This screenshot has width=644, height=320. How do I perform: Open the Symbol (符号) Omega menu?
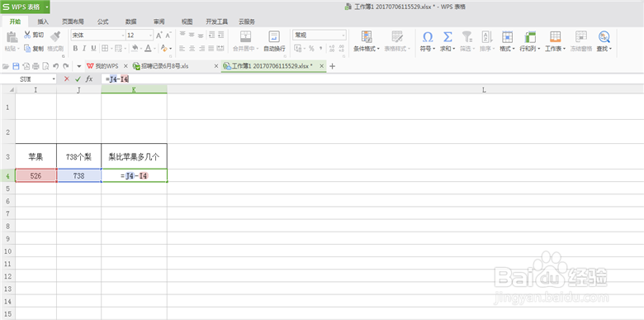(428, 41)
